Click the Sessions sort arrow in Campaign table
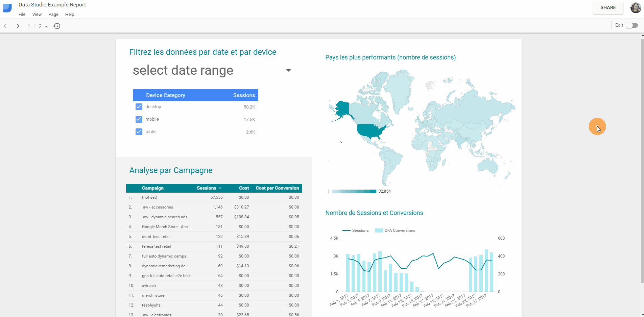 220,188
